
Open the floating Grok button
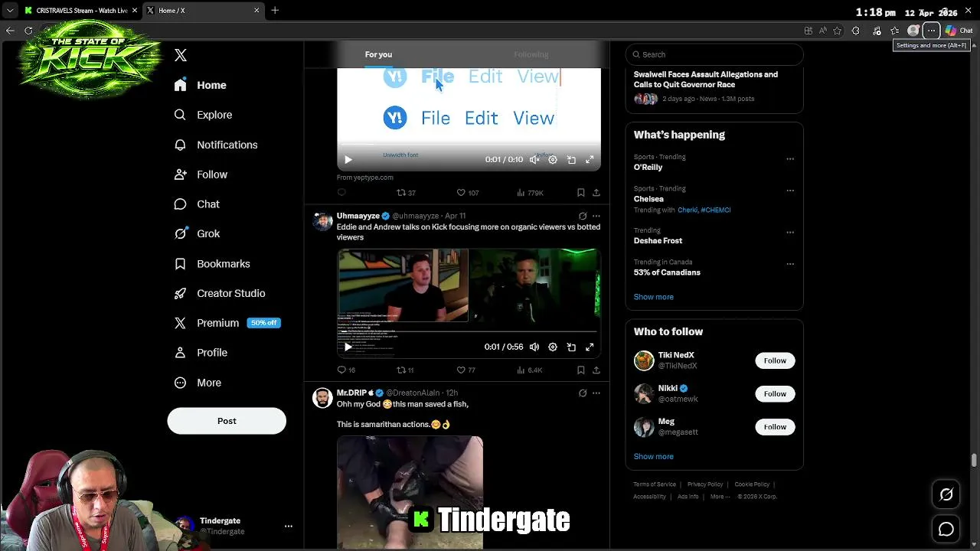[946, 494]
